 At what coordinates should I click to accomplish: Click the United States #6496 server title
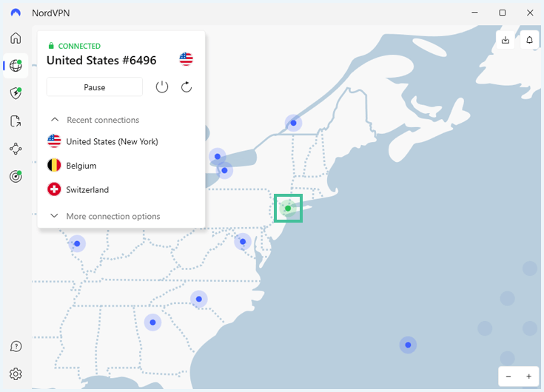pos(101,61)
